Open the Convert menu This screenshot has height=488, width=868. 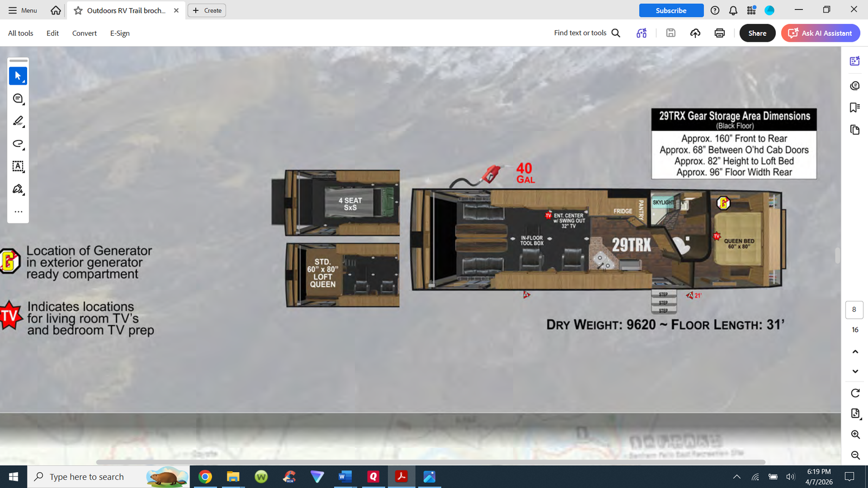pos(84,33)
